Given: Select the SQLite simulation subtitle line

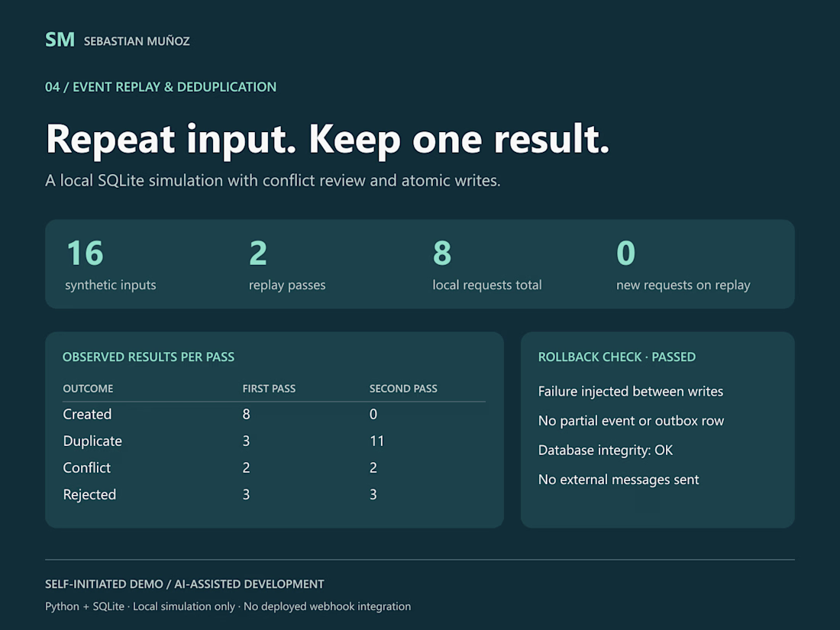Looking at the screenshot, I should [273, 180].
